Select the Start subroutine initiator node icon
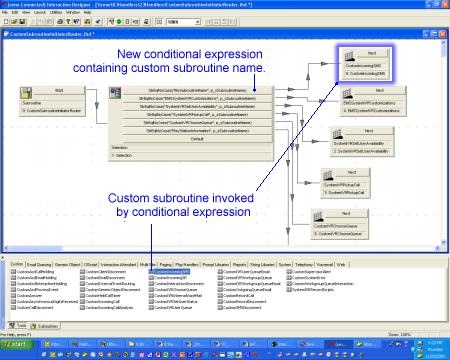This screenshot has height=360, width=450. coord(26,93)
